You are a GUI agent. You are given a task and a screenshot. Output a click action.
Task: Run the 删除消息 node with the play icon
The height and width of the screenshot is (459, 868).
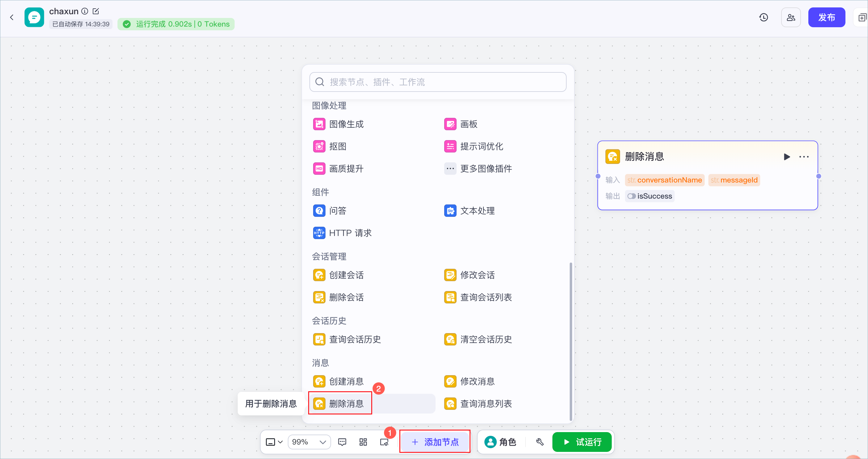787,157
